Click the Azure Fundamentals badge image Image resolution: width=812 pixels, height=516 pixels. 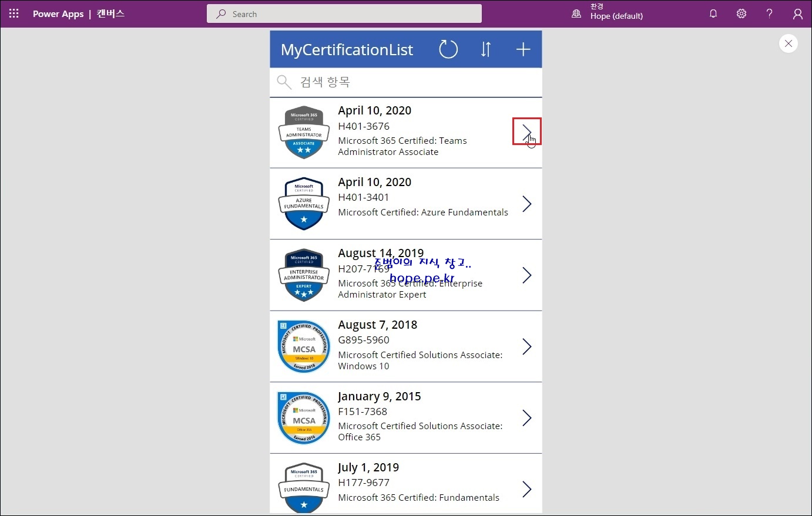[304, 204]
